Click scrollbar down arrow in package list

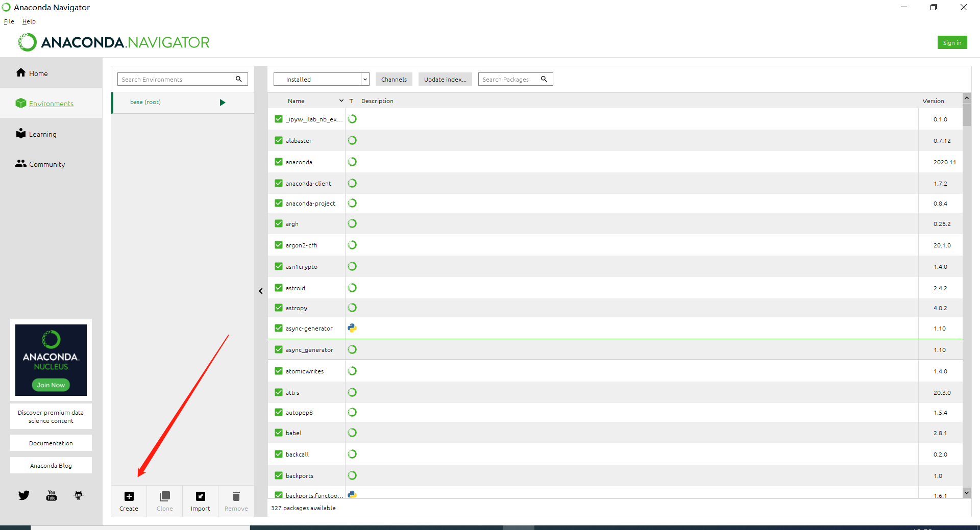point(967,492)
